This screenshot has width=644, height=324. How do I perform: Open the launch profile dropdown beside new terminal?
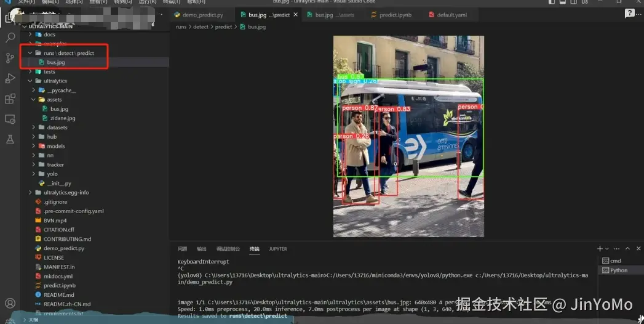606,248
